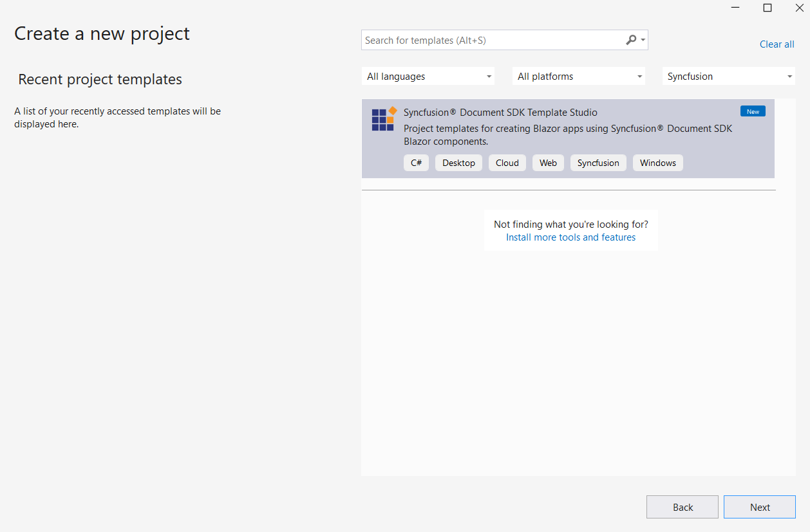This screenshot has width=810, height=532.
Task: Click the Syncfusion template logo icon
Action: 384,119
